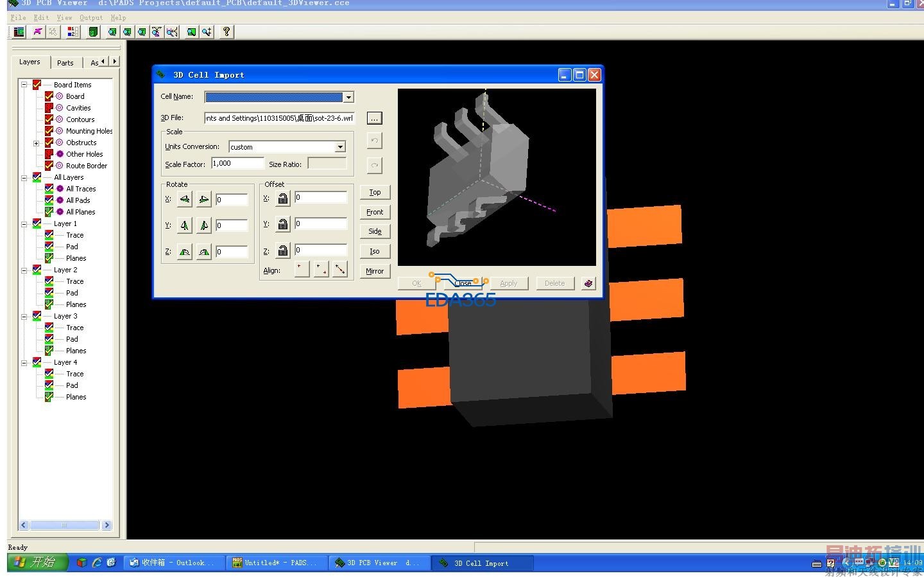Click the red-blue 1-2 layer toolbar icon
Screen dimensions: 924x578
[73, 31]
